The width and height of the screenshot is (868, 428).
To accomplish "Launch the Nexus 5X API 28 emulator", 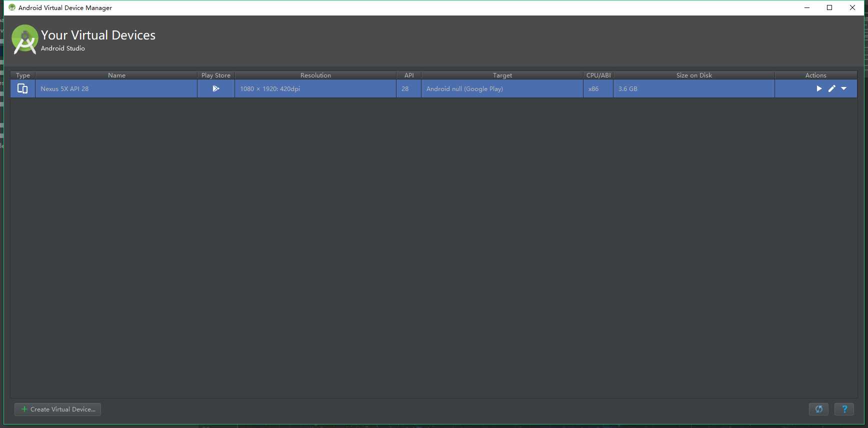I will [819, 88].
